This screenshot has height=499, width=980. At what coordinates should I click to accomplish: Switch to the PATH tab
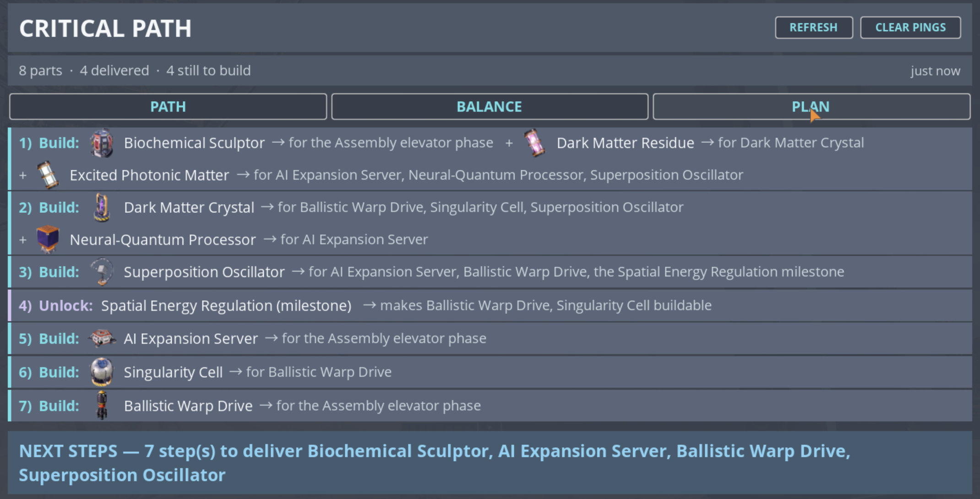pos(168,107)
